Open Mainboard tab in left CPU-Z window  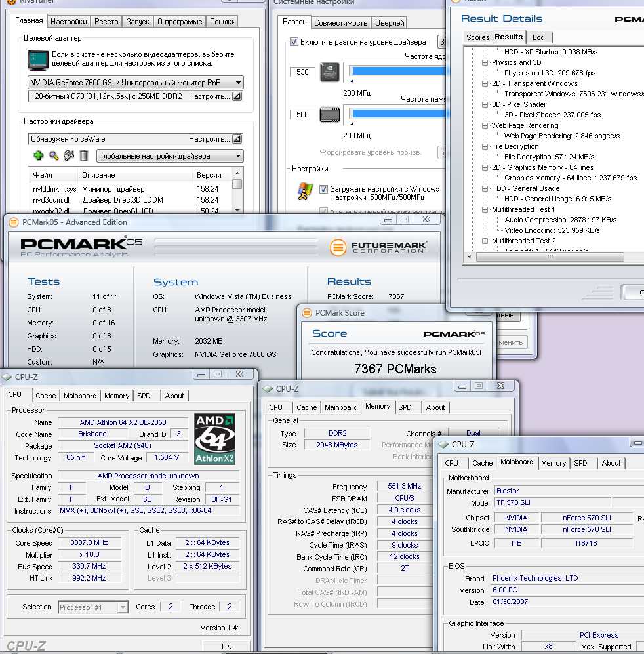(x=80, y=396)
